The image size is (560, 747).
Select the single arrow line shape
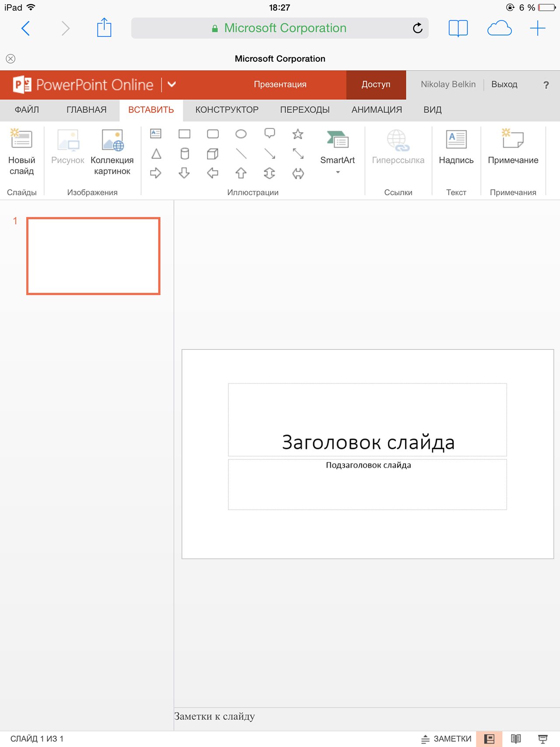click(x=269, y=154)
